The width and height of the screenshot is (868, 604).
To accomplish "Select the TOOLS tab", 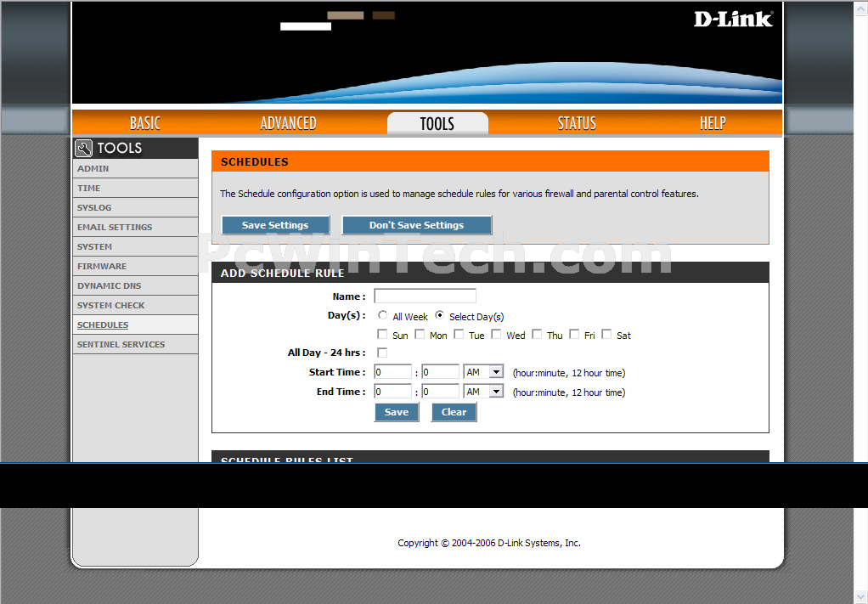I will 437,123.
